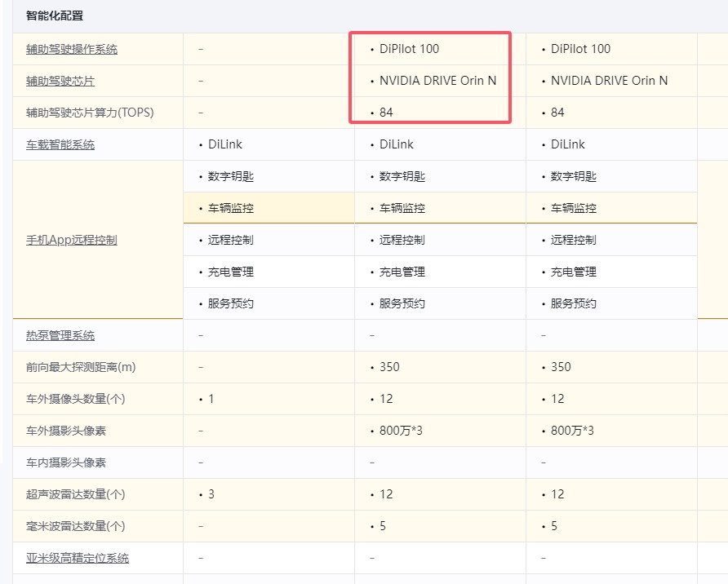Select the 84 value inside the red box
Image resolution: width=728 pixels, height=584 pixels.
click(x=386, y=113)
